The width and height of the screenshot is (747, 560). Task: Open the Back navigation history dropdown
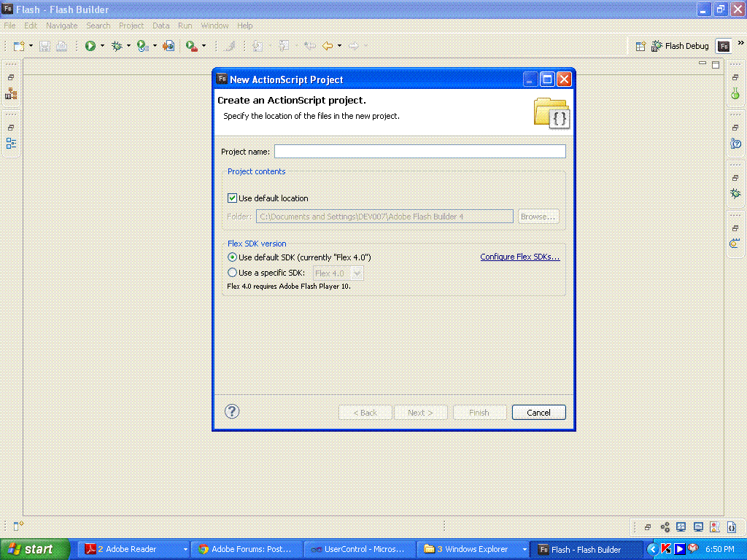coord(340,46)
